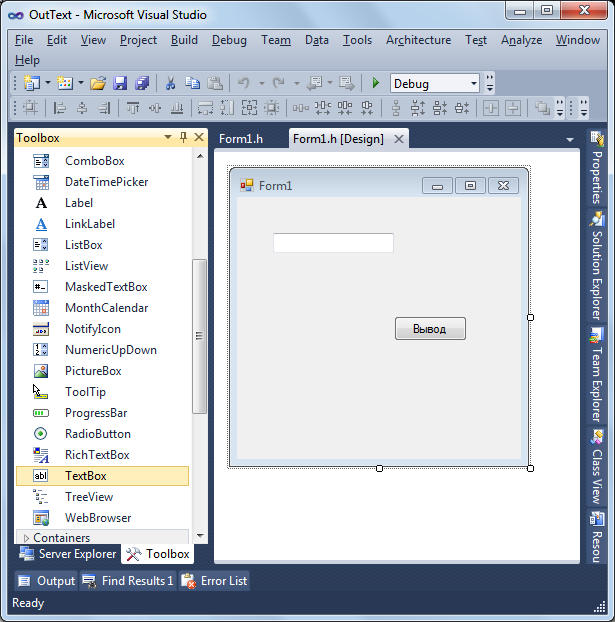Start debugging with the green play icon
This screenshot has height=622, width=615.
[x=375, y=83]
